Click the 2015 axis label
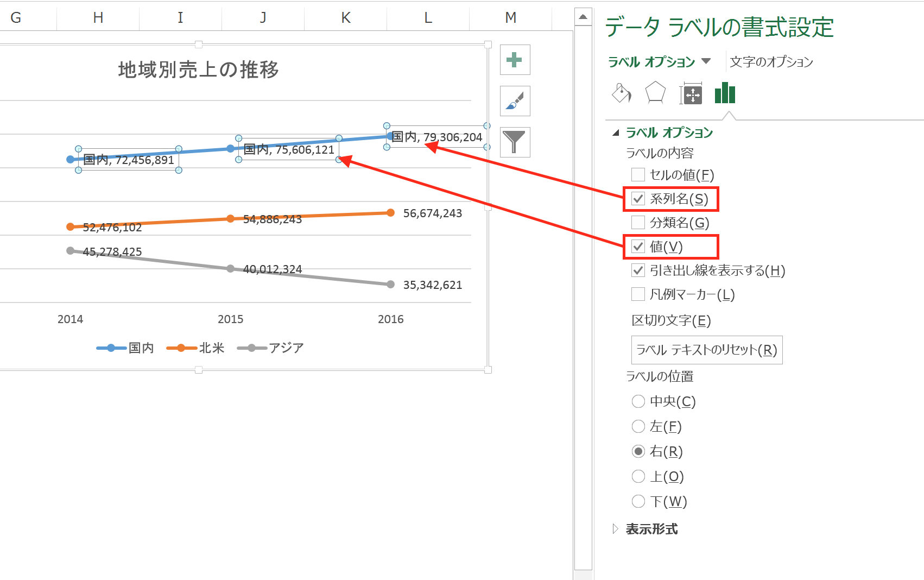Image resolution: width=924 pixels, height=580 pixels. pyautogui.click(x=231, y=319)
